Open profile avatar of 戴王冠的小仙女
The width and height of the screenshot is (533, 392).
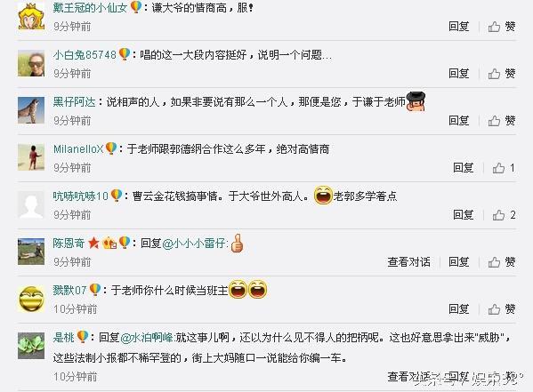point(31,16)
